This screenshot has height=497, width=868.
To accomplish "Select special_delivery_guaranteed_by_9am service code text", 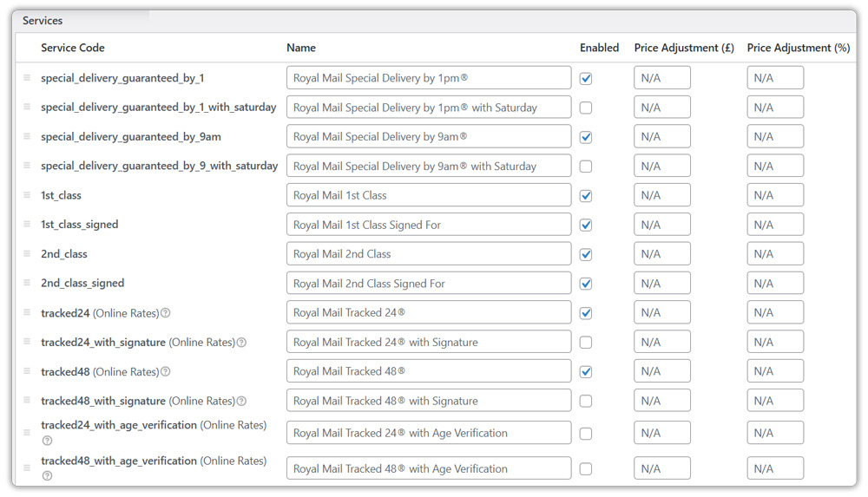I will click(131, 137).
